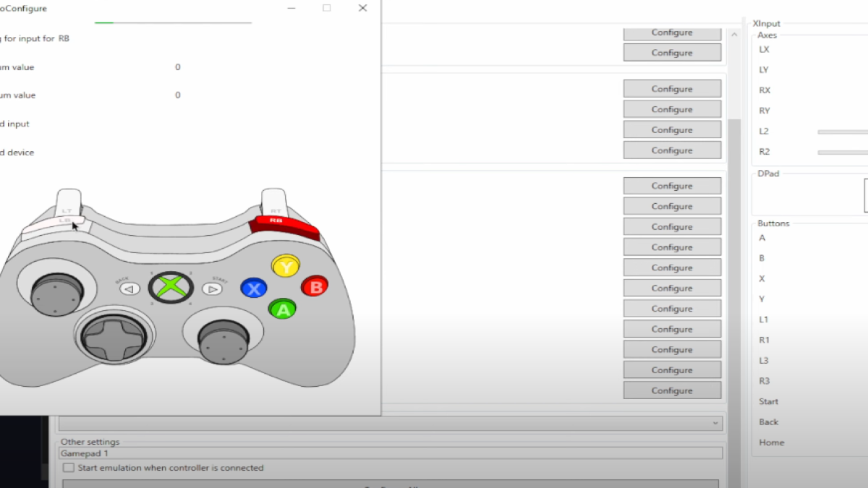
Task: Click the R3 label in Buttons group
Action: point(765,381)
